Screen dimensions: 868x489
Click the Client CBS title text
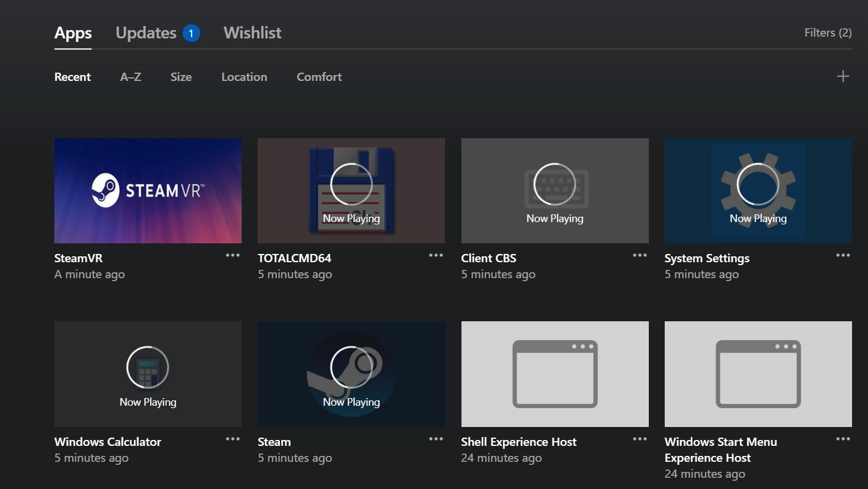489,258
